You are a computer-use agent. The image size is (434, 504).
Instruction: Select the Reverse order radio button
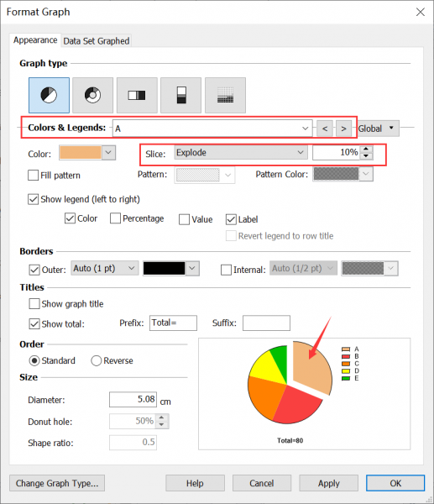[96, 360]
